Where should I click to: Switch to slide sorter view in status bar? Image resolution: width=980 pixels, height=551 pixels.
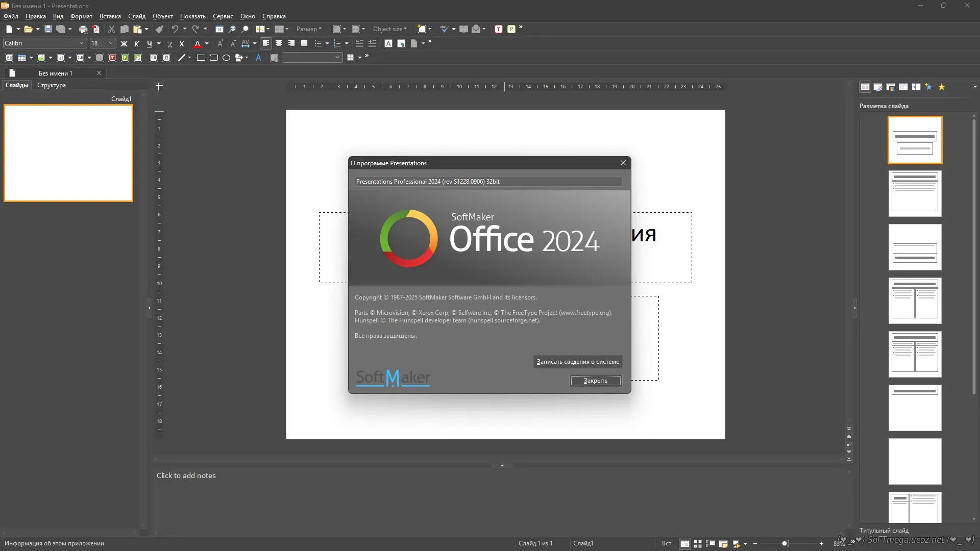click(698, 544)
